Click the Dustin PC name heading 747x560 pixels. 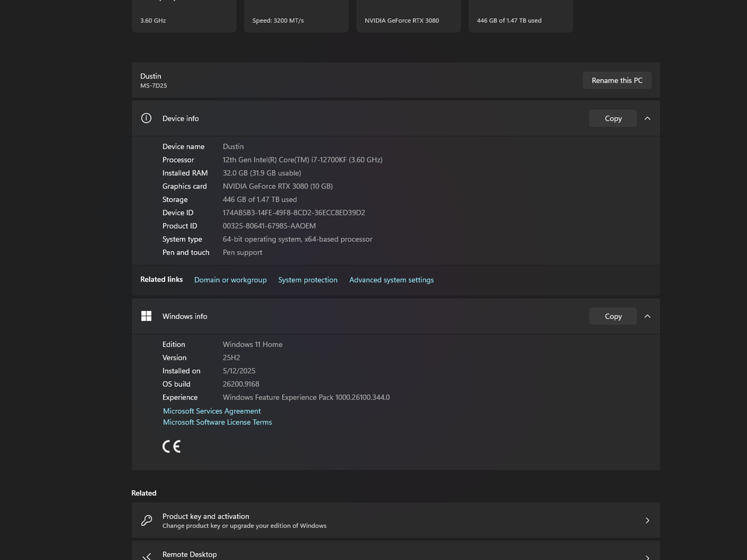coord(151,76)
